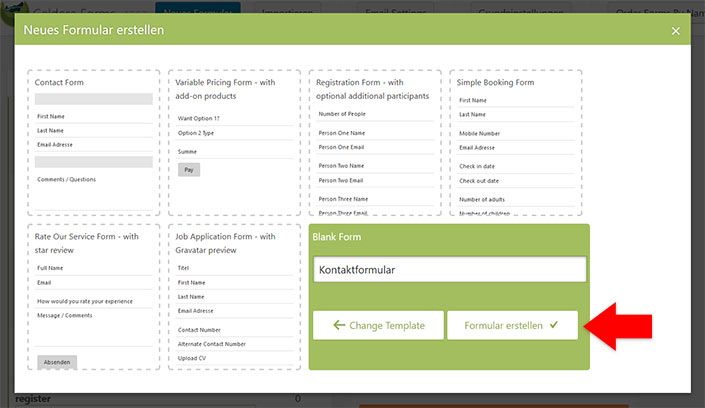Choose the Rate Our Service Form template
The image size is (705, 408).
[94, 297]
